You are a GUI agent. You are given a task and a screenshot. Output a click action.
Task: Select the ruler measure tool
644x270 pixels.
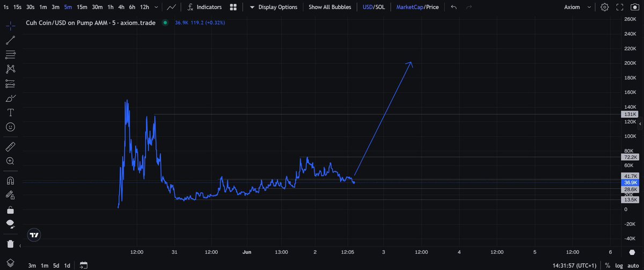pyautogui.click(x=10, y=146)
